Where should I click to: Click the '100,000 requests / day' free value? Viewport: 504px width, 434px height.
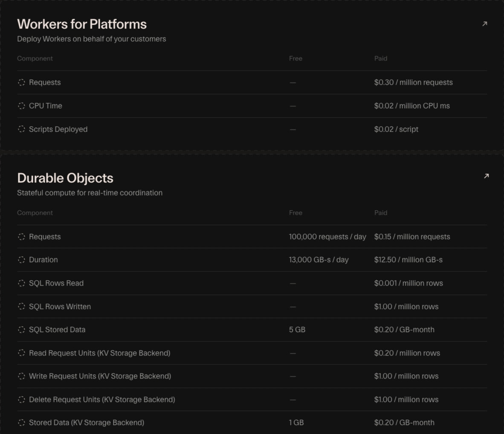tap(327, 237)
